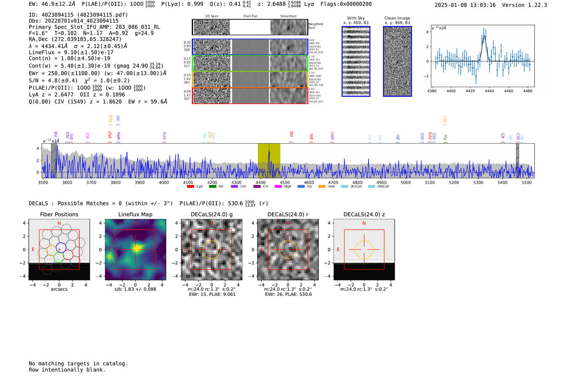The height and width of the screenshot is (392, 576).
Task: Click the yellow highlighted band in full spectrum
Action: tap(269, 160)
